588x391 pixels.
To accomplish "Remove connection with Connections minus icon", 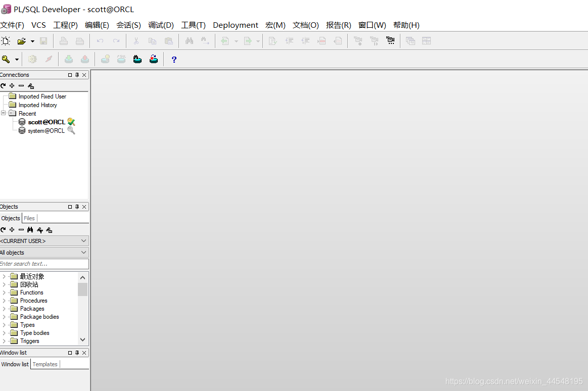I will tap(21, 86).
